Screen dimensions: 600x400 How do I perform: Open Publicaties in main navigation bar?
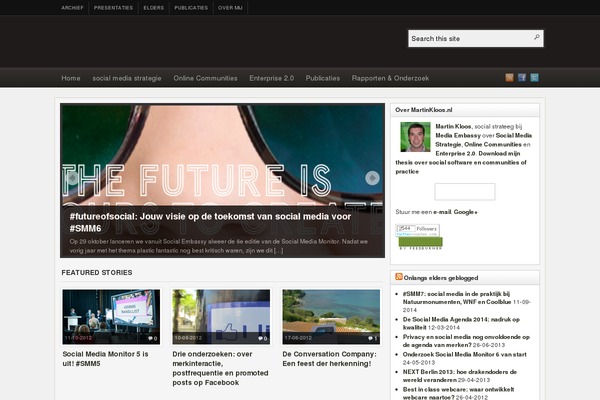[x=323, y=78]
